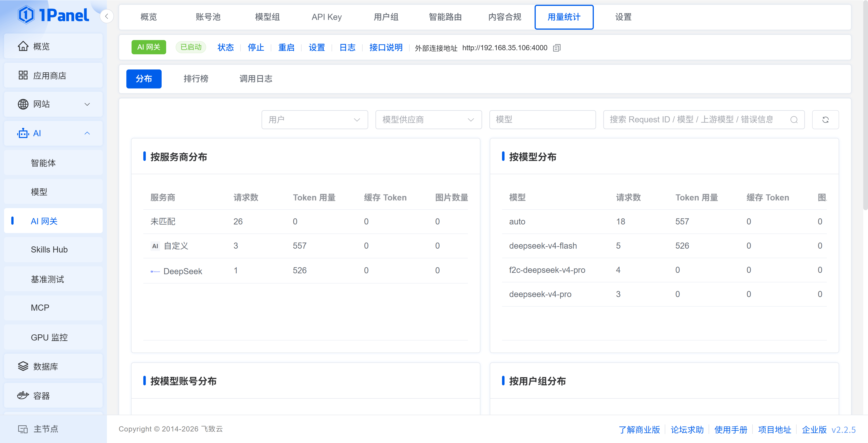The height and width of the screenshot is (443, 868).
Task: Open the 用户 filter dropdown
Action: [x=315, y=120]
